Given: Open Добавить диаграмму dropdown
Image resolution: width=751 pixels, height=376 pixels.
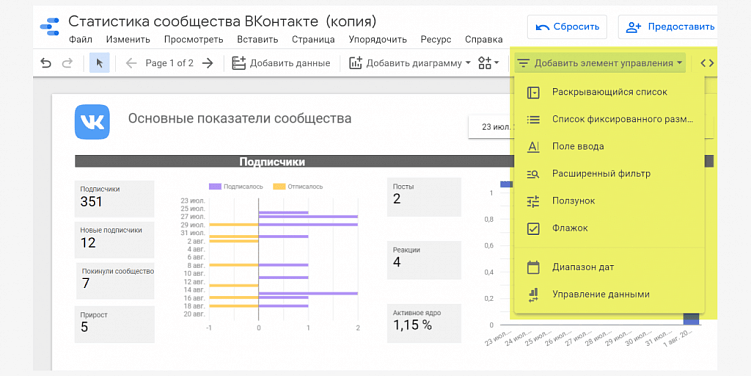Looking at the screenshot, I should pos(410,63).
